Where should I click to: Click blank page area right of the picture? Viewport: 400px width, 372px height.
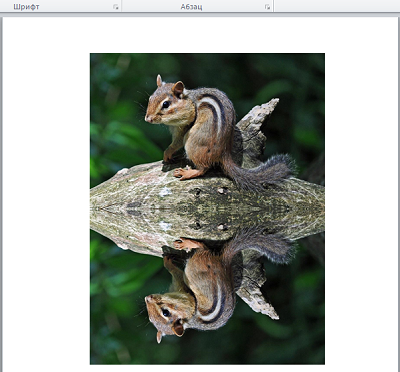(x=361, y=200)
